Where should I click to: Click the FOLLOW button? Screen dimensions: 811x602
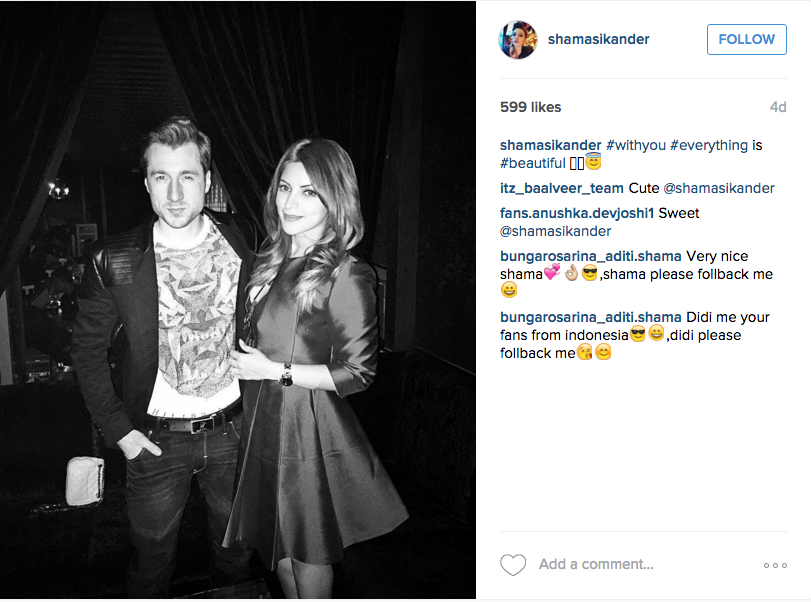tap(746, 39)
